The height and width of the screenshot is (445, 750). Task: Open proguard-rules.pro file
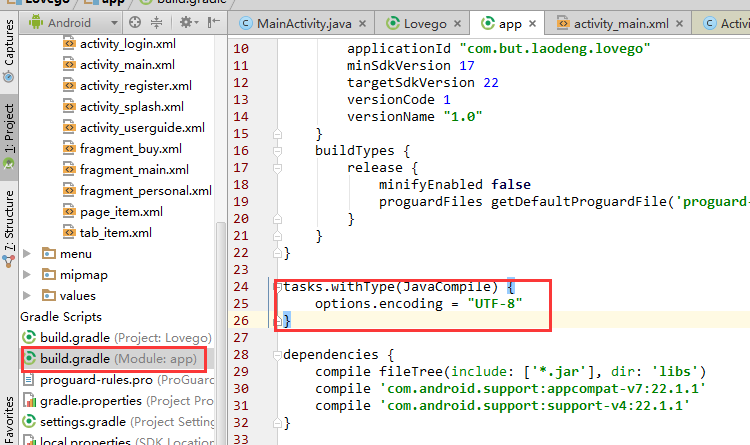pos(127,380)
